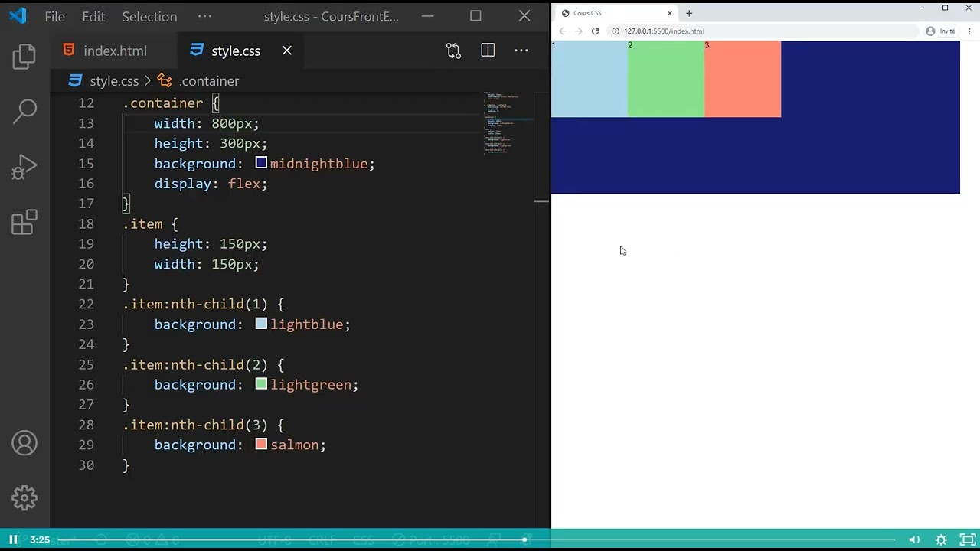Screen dimensions: 980x551
Task: Open the midnightblue color swatch
Action: 261,163
